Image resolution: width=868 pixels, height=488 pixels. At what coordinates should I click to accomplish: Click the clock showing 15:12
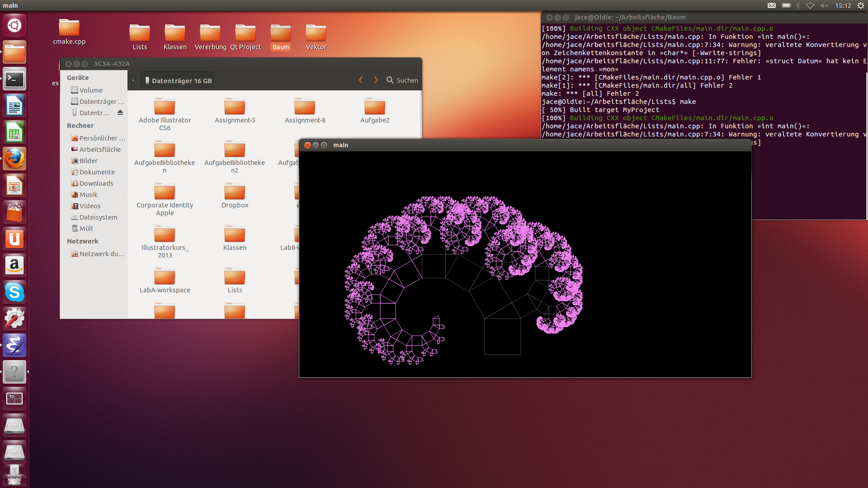(x=843, y=5)
